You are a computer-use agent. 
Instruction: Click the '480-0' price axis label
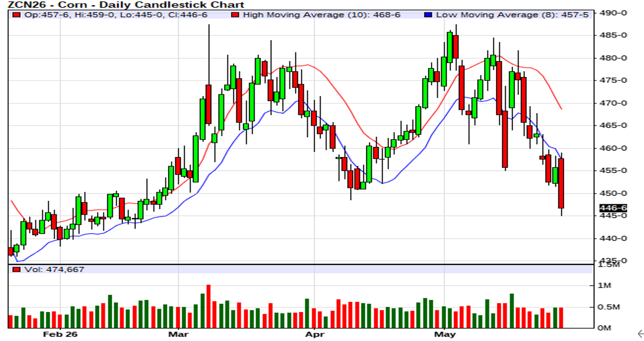614,58
